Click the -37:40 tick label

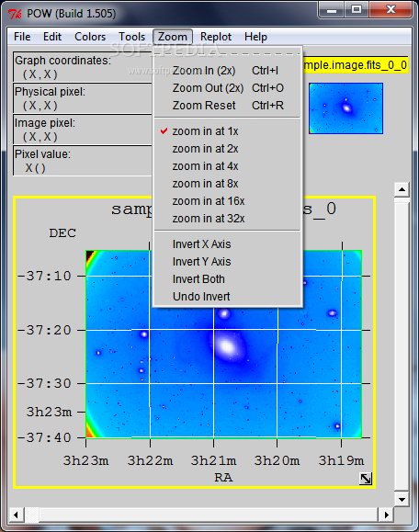44,437
